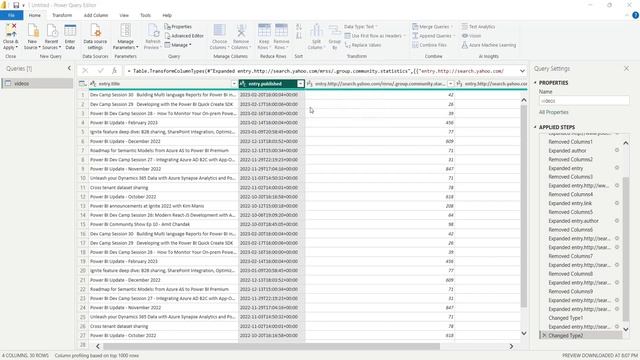The width and height of the screenshot is (640, 360).
Task: Open entry.title column filter dropdown
Action: coord(234,84)
